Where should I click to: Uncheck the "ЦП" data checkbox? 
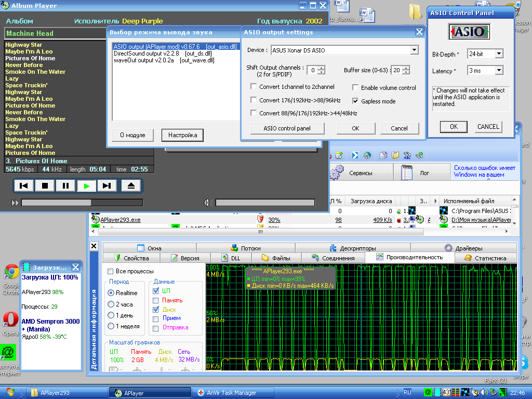pyautogui.click(x=156, y=291)
